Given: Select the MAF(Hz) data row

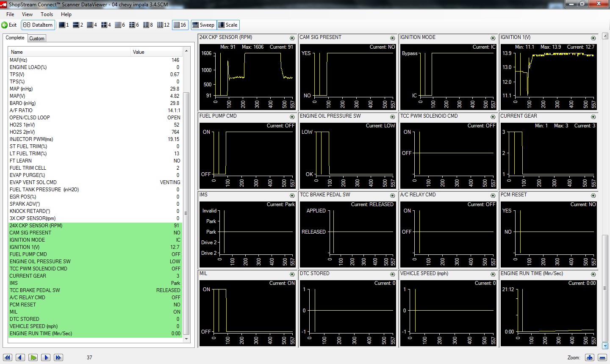Looking at the screenshot, I should 95,60.
